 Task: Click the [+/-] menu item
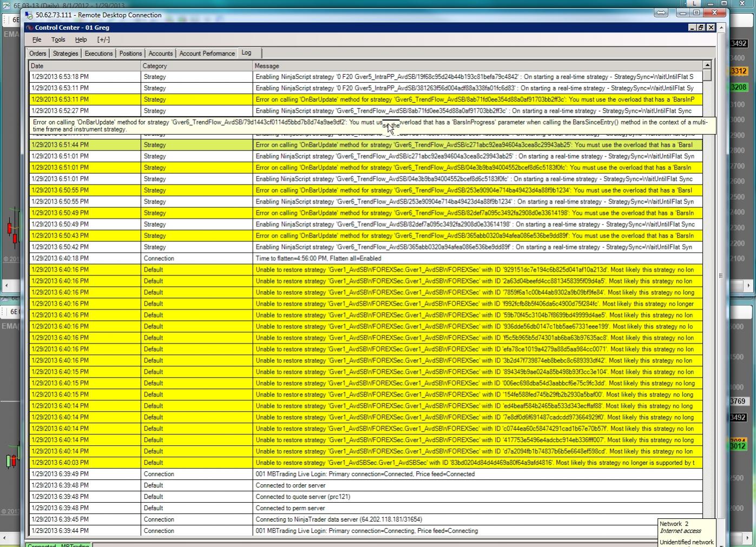103,39
